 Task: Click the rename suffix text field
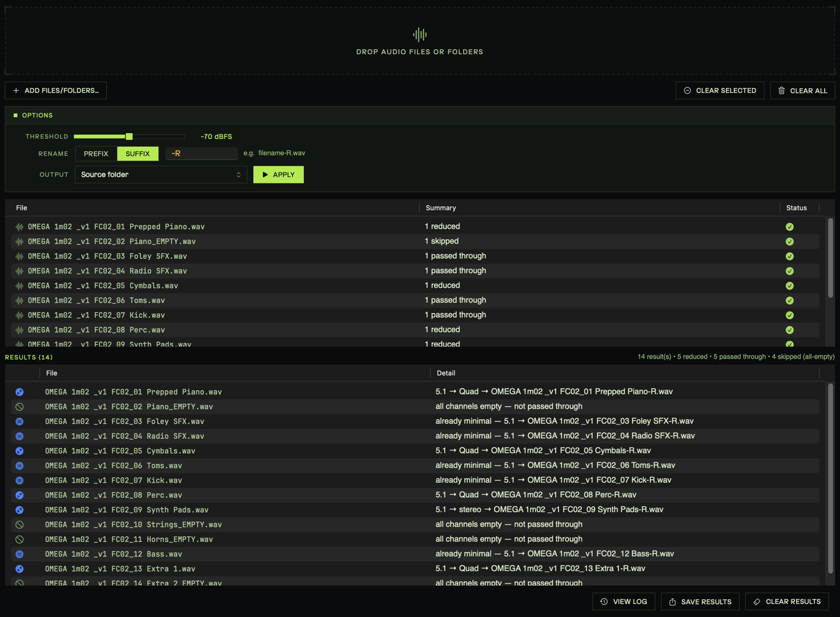202,154
